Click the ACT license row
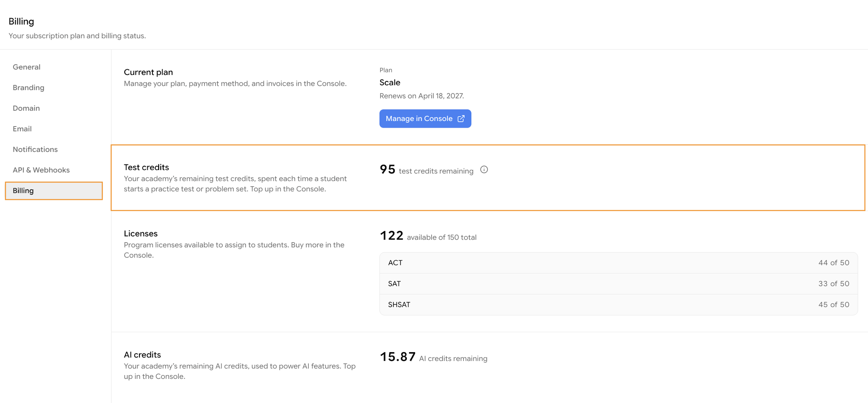 [x=618, y=263]
